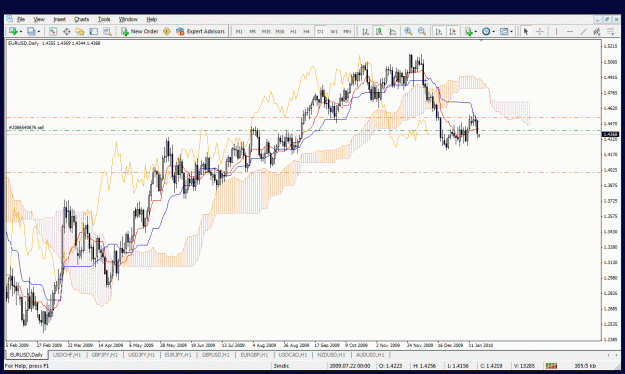Open the Strategy Tester icon
625x374 pixels.
(x=107, y=31)
